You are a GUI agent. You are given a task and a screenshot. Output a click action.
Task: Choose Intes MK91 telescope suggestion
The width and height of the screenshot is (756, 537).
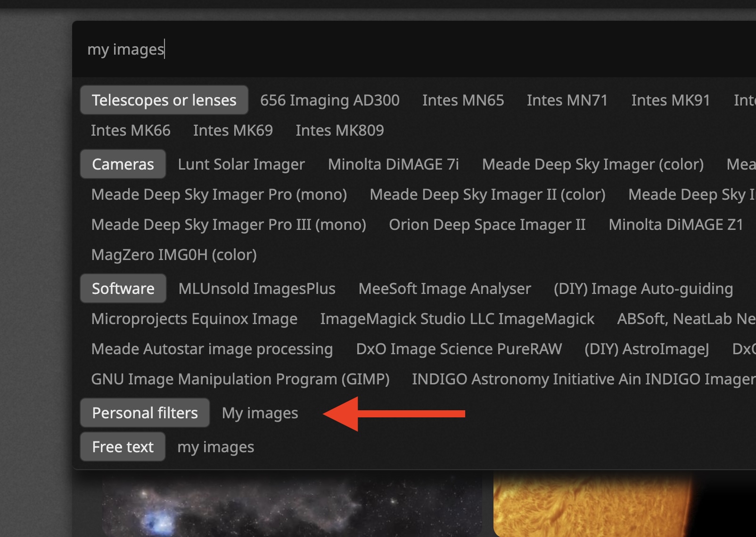(671, 100)
